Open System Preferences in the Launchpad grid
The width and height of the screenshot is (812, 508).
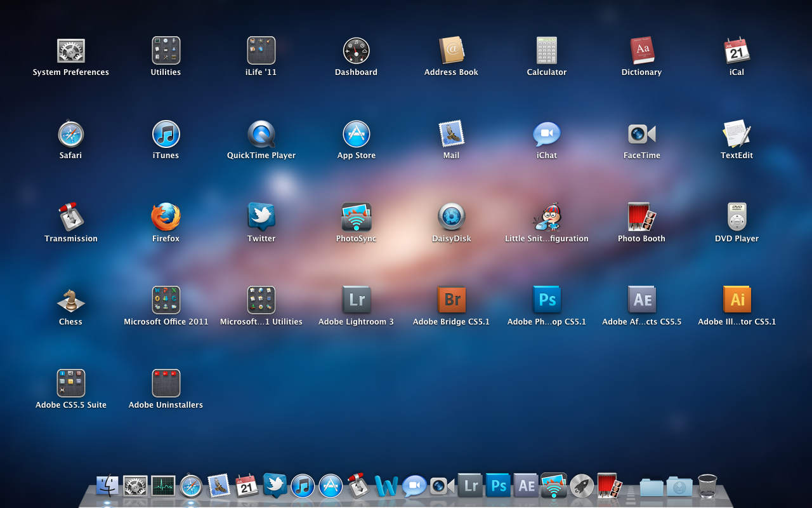click(71, 51)
